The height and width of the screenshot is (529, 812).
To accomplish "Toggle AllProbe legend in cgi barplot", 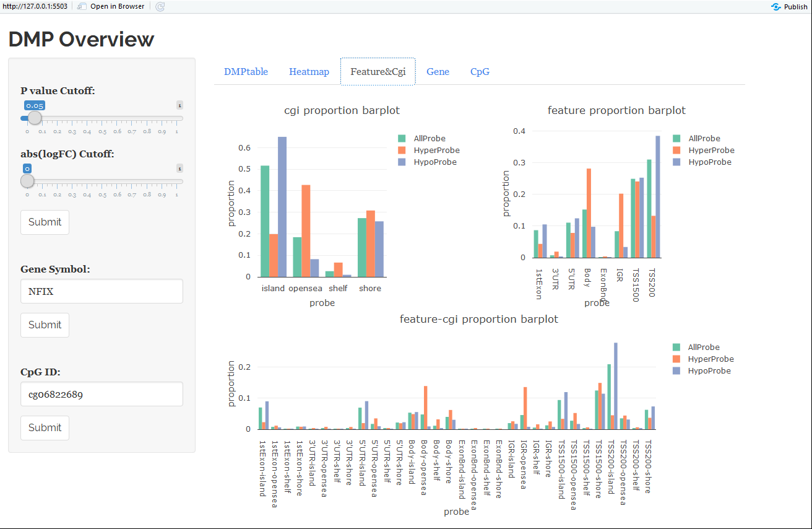I will pos(421,138).
